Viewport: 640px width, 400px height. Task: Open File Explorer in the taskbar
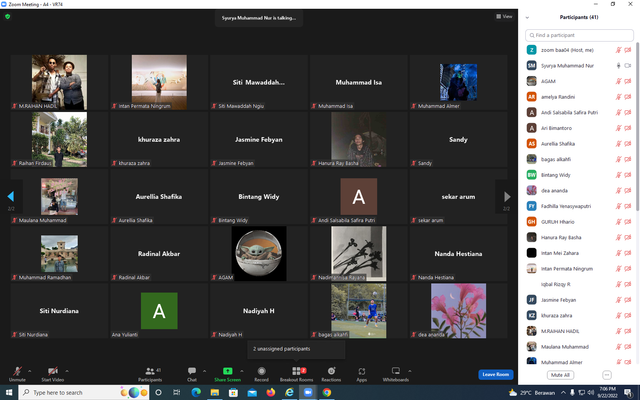(215, 392)
